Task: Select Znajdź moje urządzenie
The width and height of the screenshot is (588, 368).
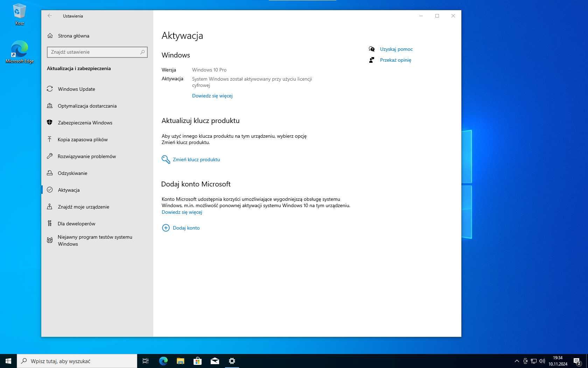Action: point(97,207)
